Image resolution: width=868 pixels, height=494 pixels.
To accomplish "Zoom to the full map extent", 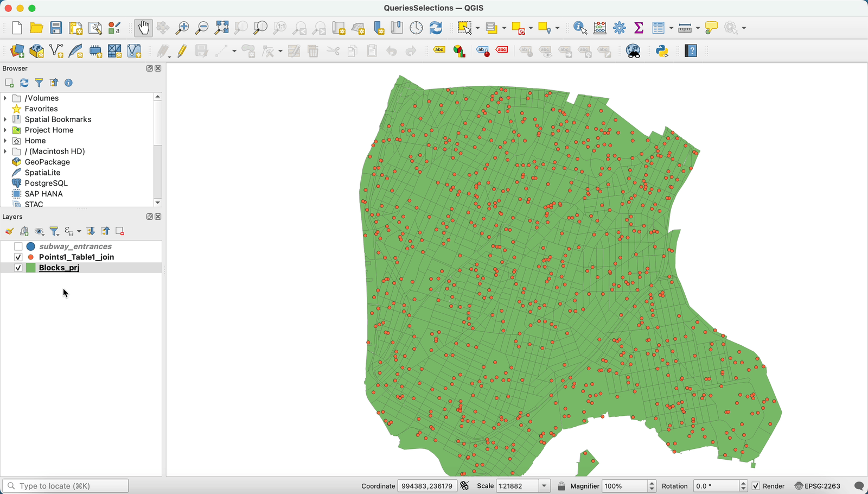I will pyautogui.click(x=221, y=28).
